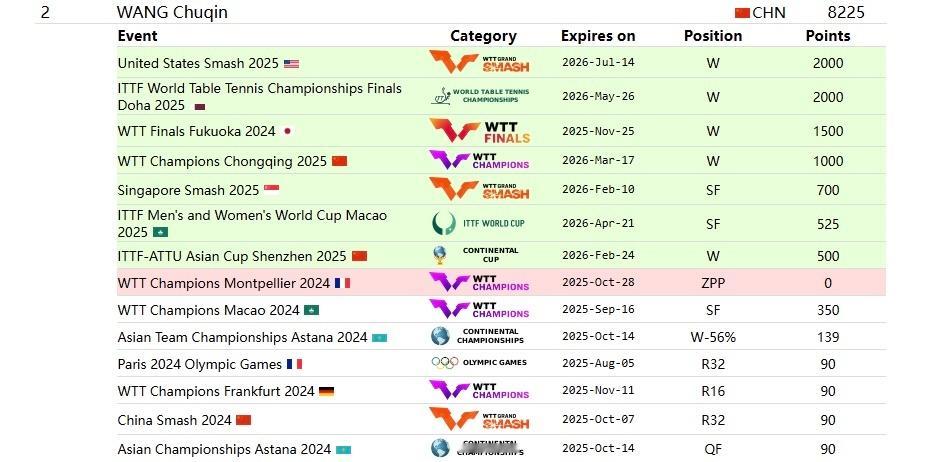This screenshot has height=462, width=951.
Task: Click the Continental Cup trophy icon
Action: pyautogui.click(x=440, y=255)
